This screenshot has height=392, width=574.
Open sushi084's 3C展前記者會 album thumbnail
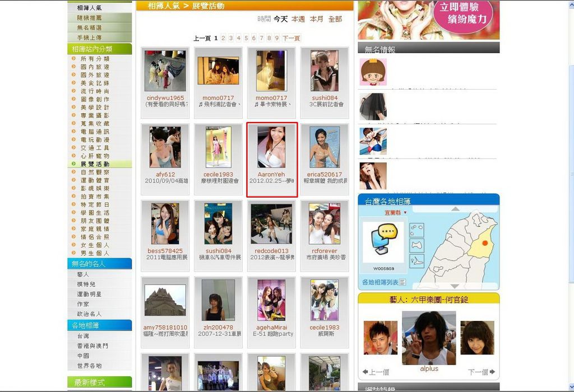[x=325, y=71]
